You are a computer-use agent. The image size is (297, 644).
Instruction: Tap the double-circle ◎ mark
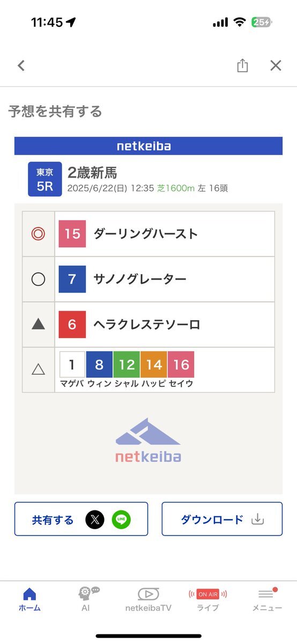pos(38,234)
